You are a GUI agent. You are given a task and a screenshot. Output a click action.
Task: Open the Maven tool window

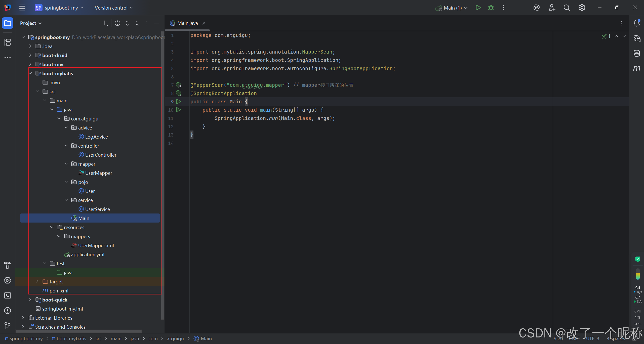636,68
